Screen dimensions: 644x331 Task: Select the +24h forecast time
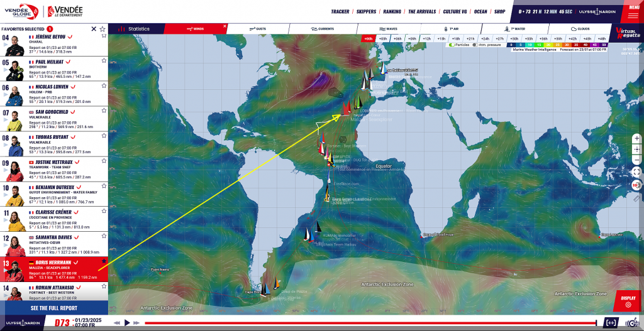click(485, 38)
